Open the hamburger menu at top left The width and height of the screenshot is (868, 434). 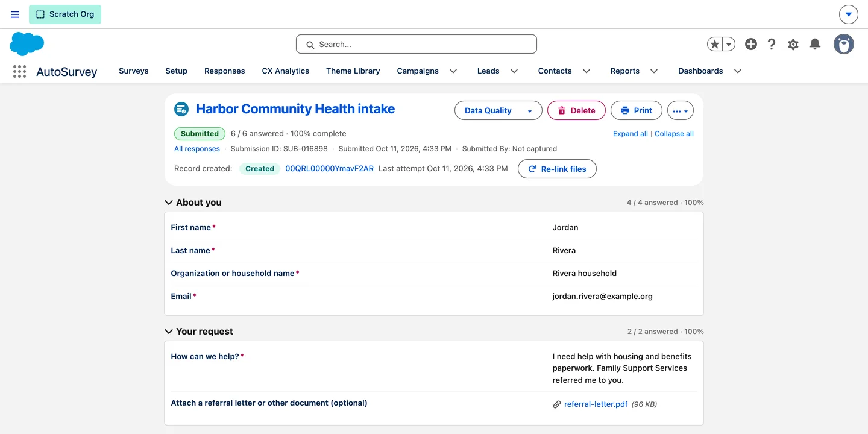[x=15, y=14]
